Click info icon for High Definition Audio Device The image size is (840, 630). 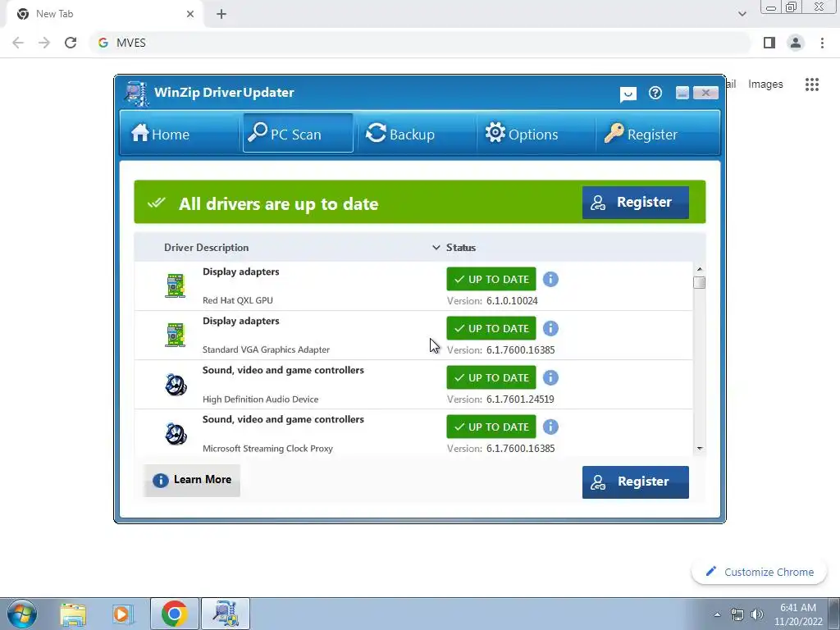pos(550,377)
